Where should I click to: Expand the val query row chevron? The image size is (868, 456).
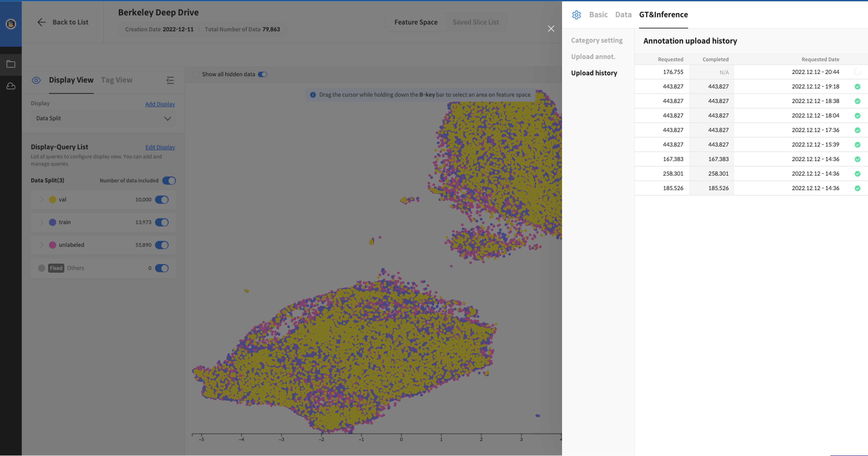coord(42,200)
